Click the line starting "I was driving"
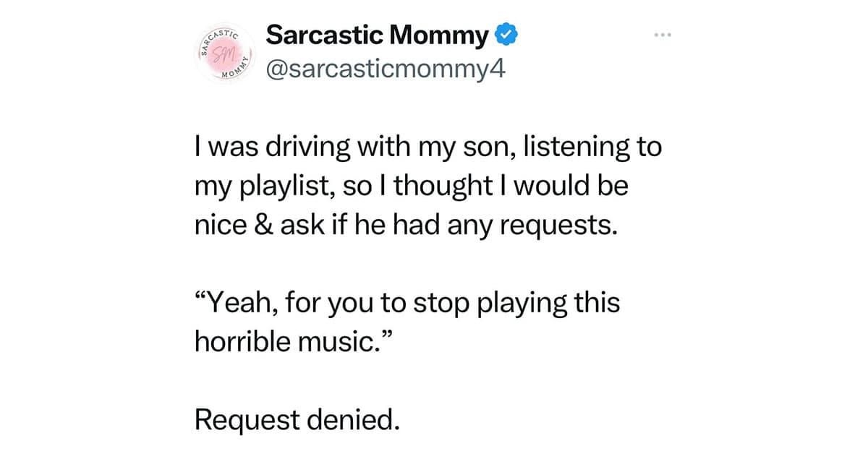 [x=428, y=147]
